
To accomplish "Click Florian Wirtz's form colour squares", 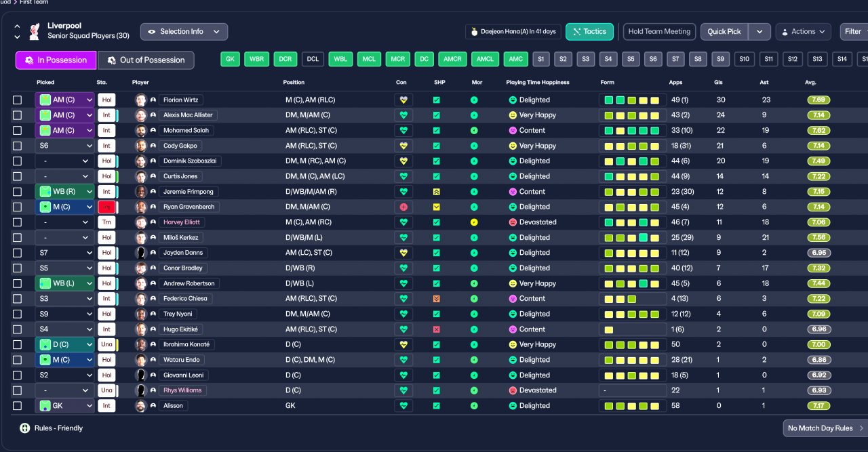I will (x=632, y=100).
